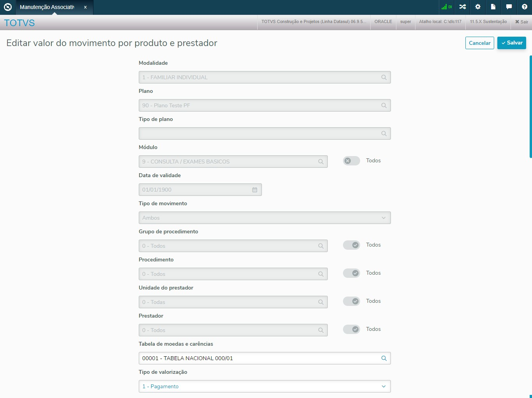Open calendar picker for Data de validade
The image size is (532, 398).
click(x=255, y=190)
